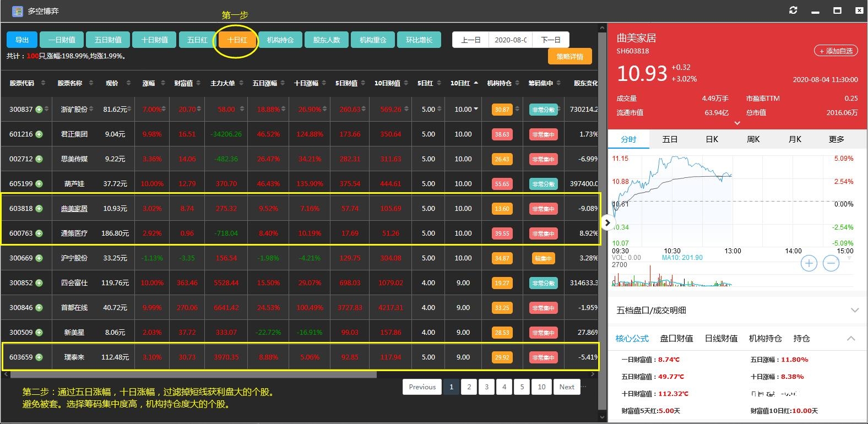This screenshot has height=424, width=868.
Task: Sort by 股票名称 column header
Action: click(x=74, y=83)
